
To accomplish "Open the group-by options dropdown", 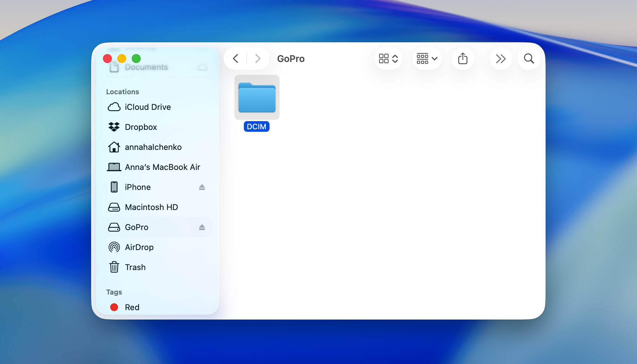I will (427, 59).
